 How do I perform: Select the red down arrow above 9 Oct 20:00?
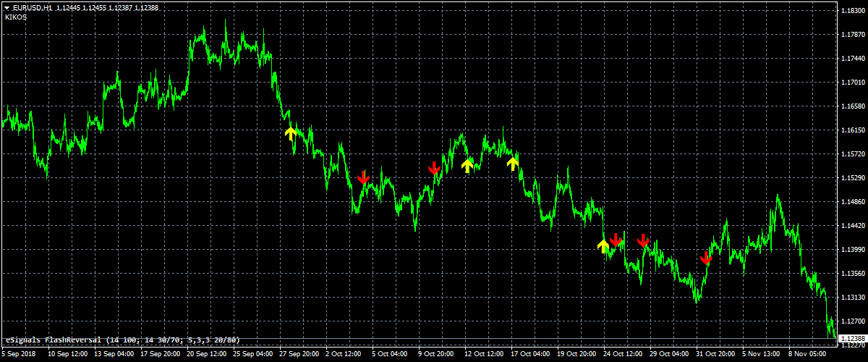click(434, 168)
